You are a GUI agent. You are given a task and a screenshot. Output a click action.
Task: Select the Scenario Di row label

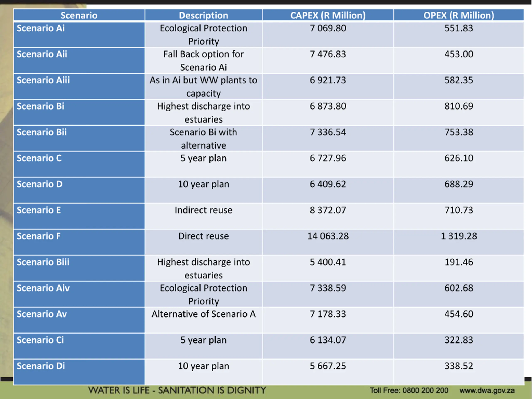(x=41, y=366)
